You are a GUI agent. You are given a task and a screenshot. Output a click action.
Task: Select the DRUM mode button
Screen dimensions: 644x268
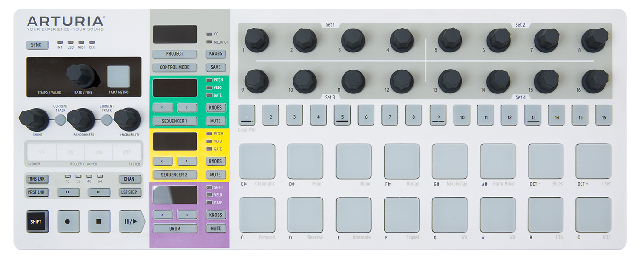(174, 228)
